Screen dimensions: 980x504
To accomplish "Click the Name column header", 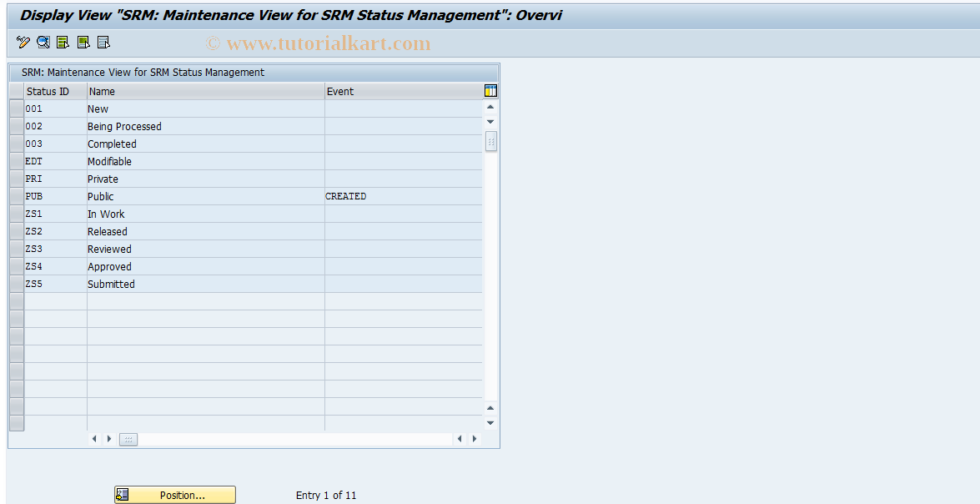I will [x=206, y=91].
